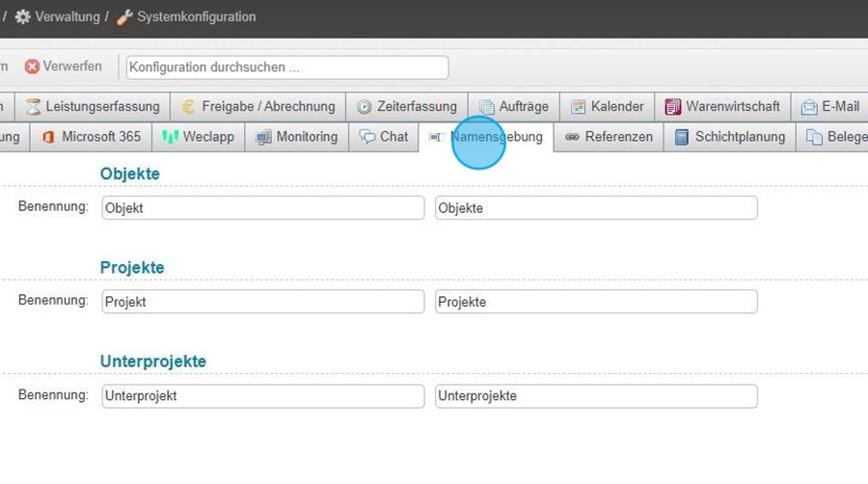
Task: Click the Monitoring screen icon
Action: [263, 137]
